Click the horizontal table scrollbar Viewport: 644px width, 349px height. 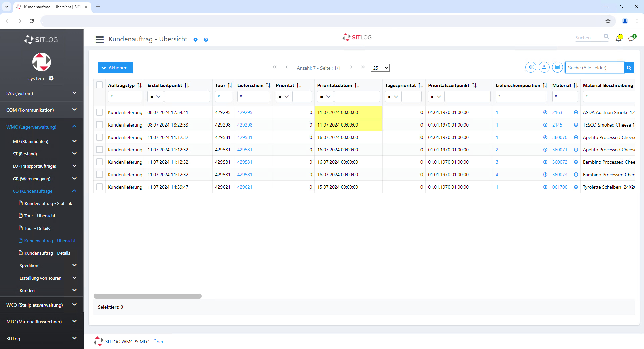click(148, 296)
